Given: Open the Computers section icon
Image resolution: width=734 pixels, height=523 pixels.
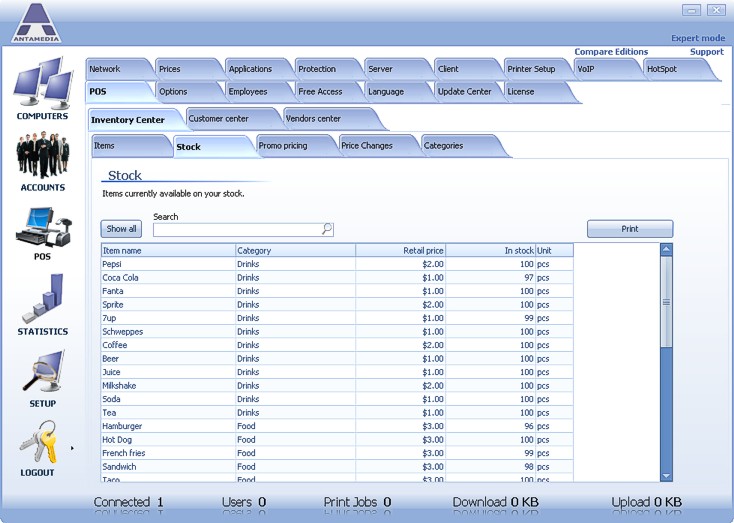Looking at the screenshot, I should (x=42, y=84).
